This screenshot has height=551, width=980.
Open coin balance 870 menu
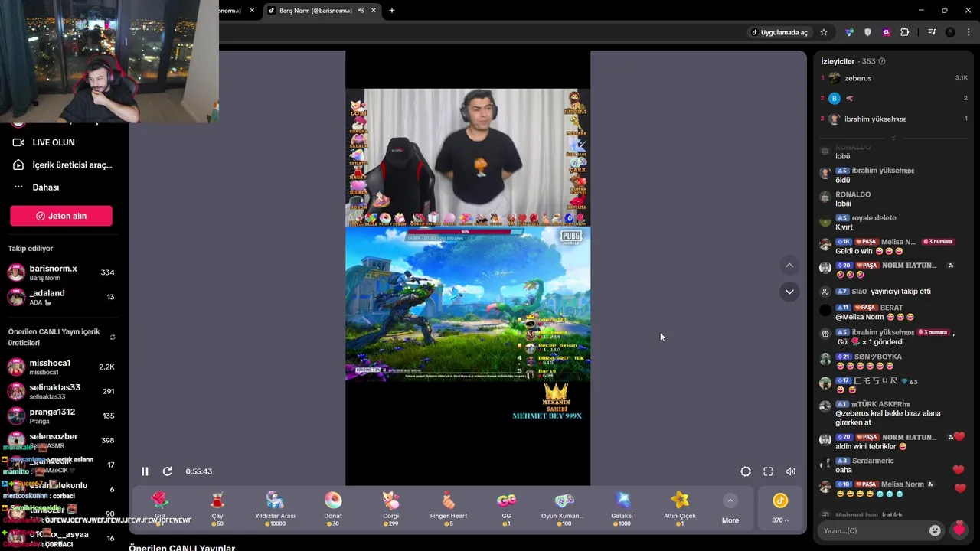coord(780,508)
